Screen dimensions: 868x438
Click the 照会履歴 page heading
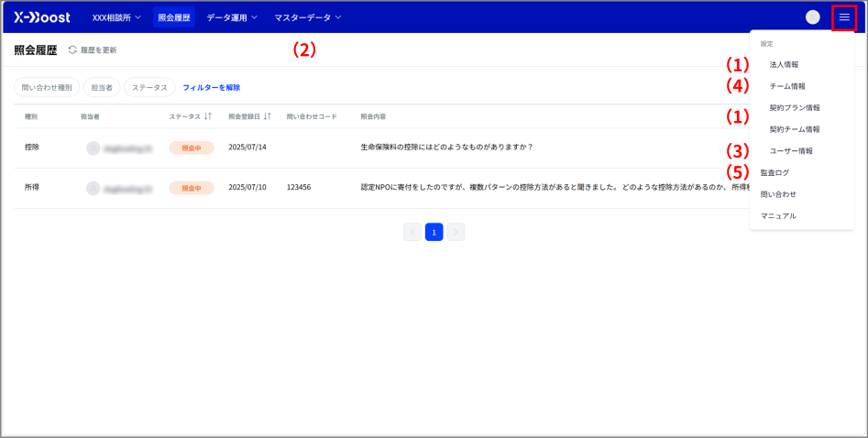[x=36, y=50]
